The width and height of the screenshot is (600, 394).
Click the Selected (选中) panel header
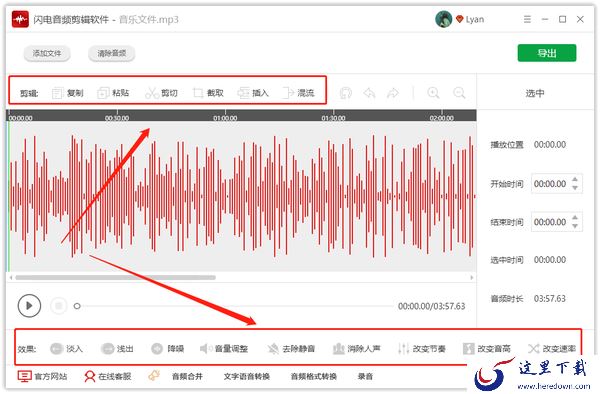535,93
